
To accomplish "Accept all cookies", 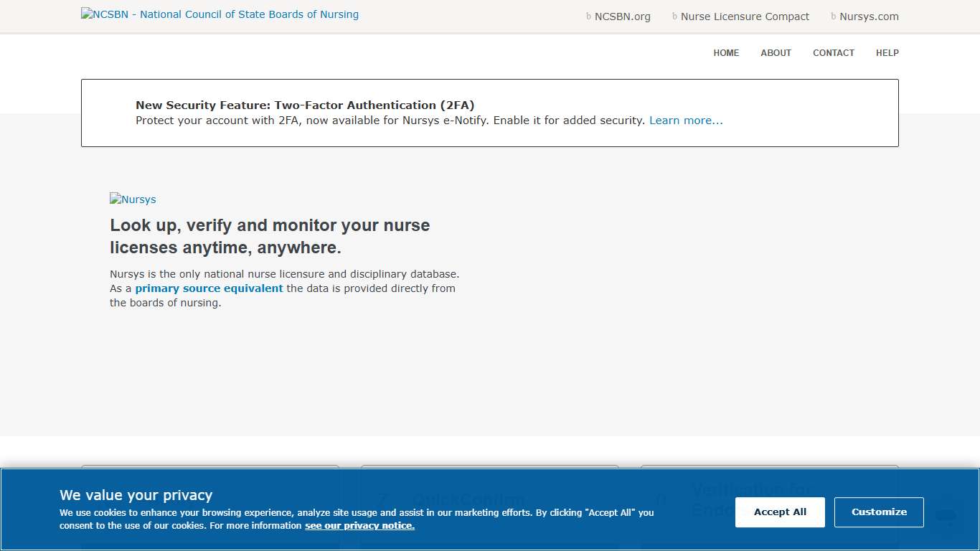I will (x=780, y=512).
